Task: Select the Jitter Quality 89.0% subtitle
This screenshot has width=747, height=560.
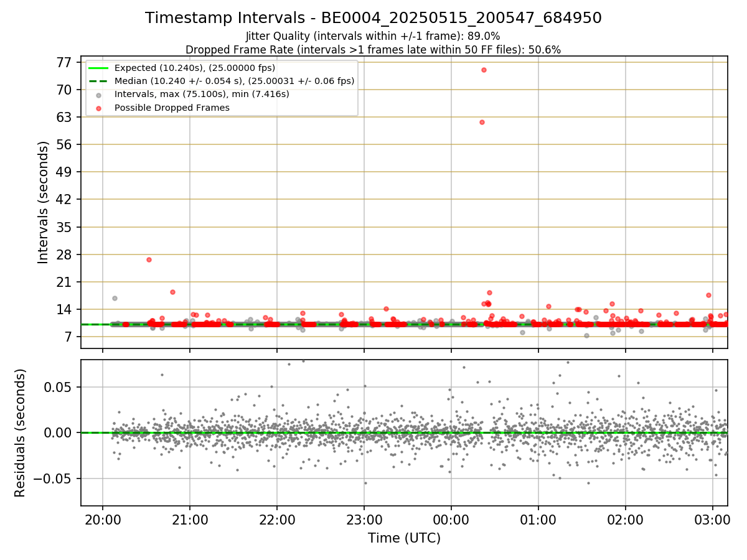Action: (374, 36)
